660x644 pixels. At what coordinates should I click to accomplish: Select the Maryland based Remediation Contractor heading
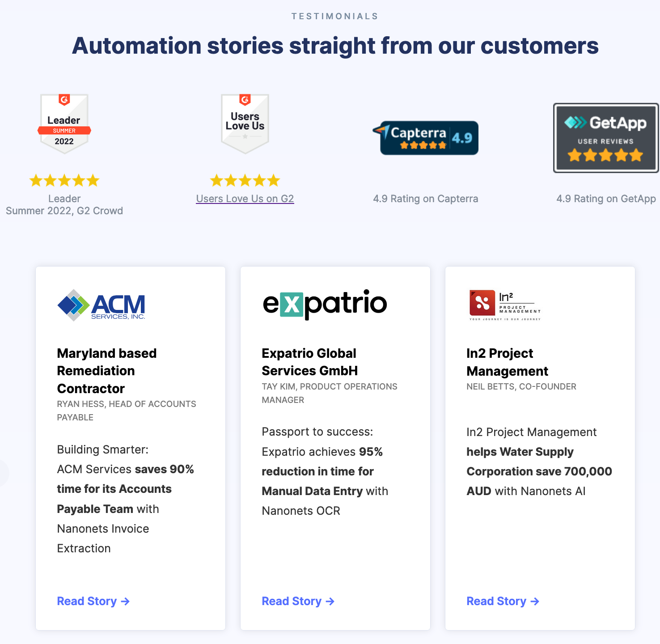106,371
